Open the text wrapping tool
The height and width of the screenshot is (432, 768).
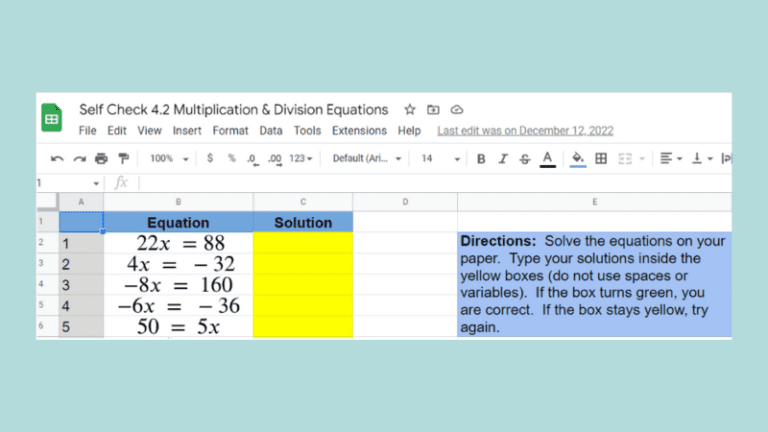click(726, 159)
